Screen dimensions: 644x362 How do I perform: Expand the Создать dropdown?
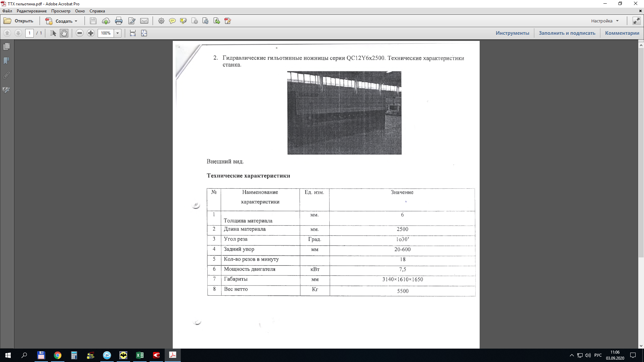coord(76,21)
